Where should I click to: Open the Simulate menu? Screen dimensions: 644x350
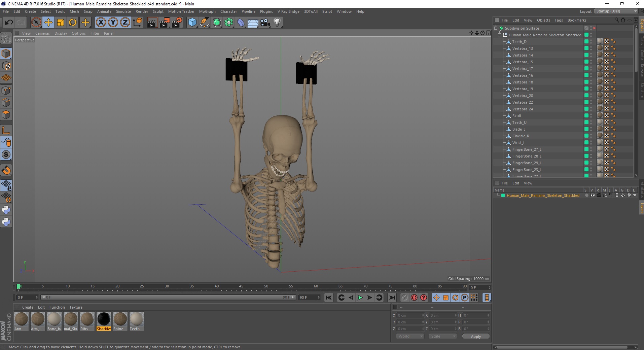click(x=123, y=11)
